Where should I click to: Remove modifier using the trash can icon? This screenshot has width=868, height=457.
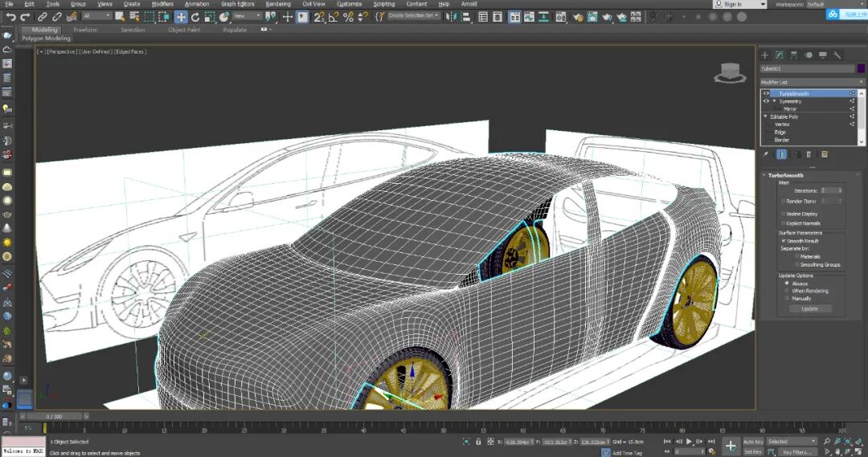click(809, 154)
